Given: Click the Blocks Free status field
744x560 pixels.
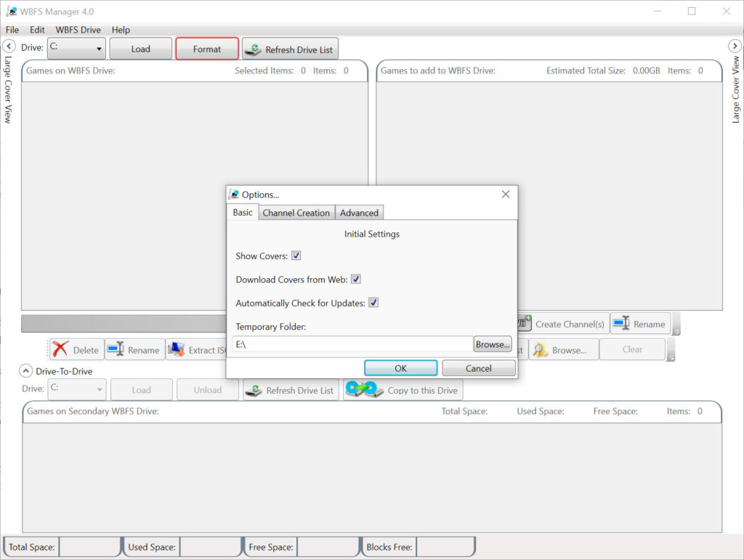Looking at the screenshot, I should [445, 547].
